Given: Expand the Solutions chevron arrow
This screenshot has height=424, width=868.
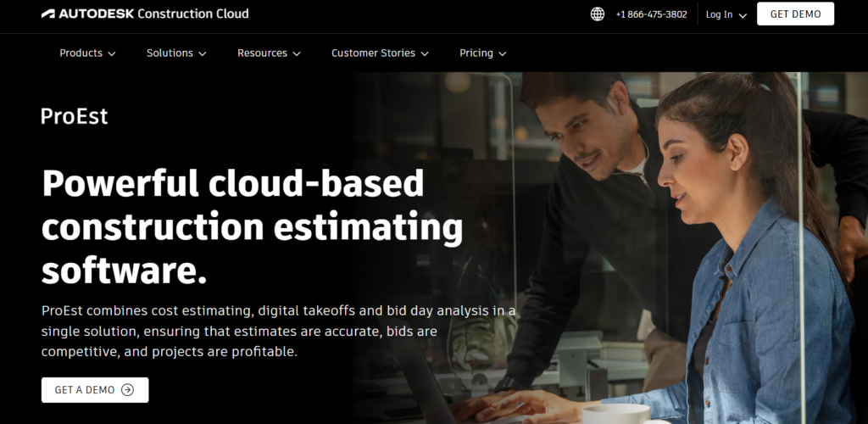Looking at the screenshot, I should coord(202,53).
